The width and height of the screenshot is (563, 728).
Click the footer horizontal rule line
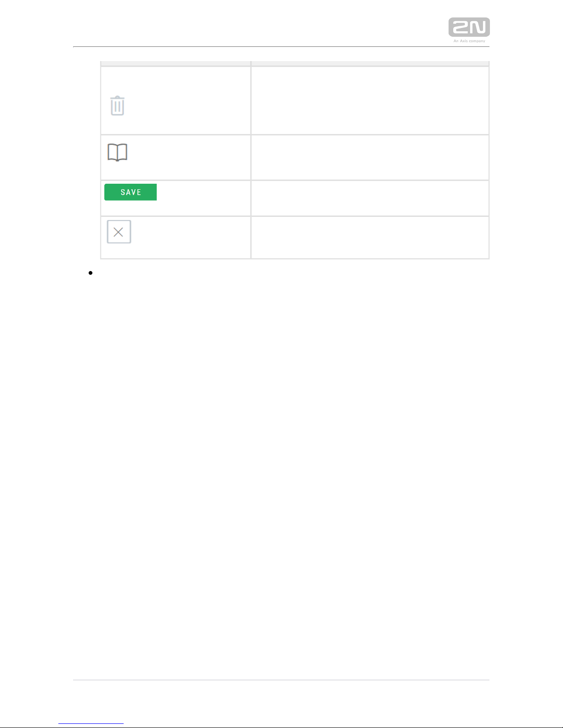pos(281,680)
